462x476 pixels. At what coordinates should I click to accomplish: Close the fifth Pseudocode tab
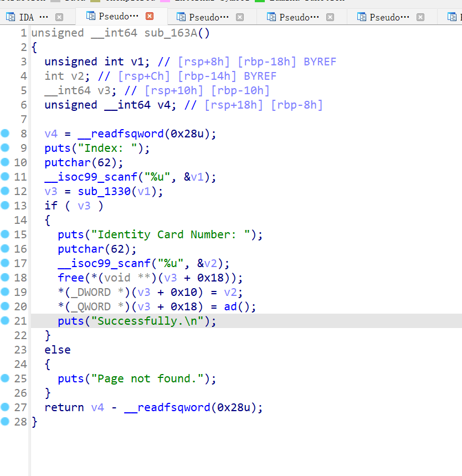pyautogui.click(x=420, y=17)
